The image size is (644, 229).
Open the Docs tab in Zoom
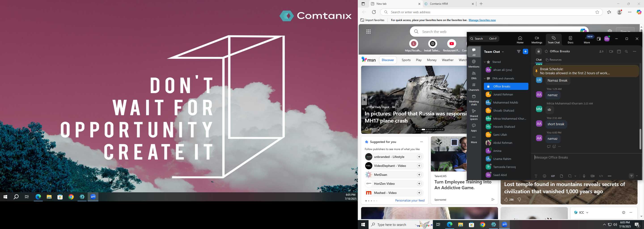tap(570, 40)
